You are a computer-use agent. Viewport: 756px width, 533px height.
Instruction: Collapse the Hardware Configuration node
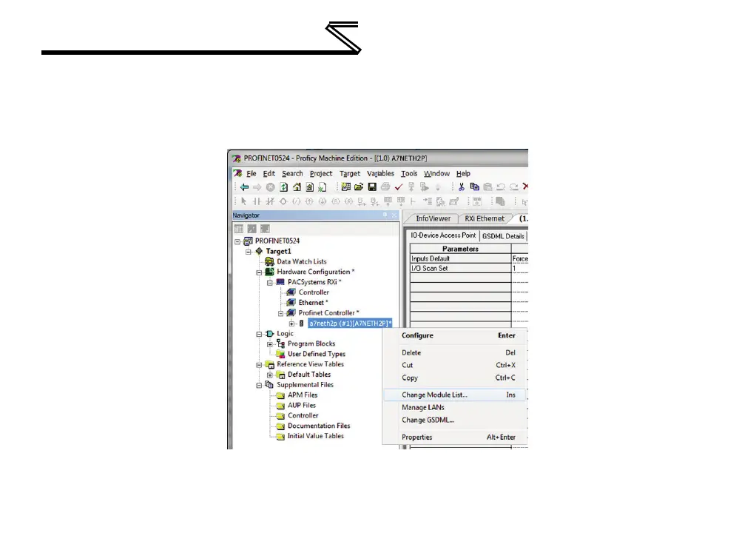(x=259, y=272)
